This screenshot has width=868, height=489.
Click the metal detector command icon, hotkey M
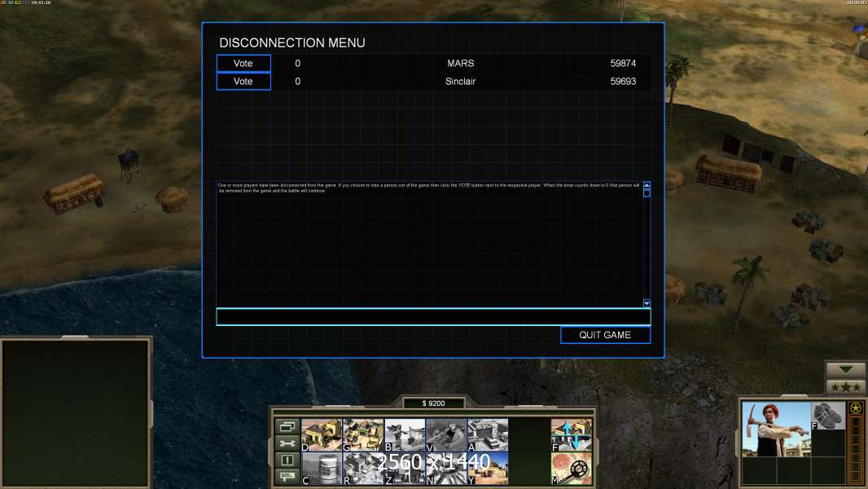point(572,469)
